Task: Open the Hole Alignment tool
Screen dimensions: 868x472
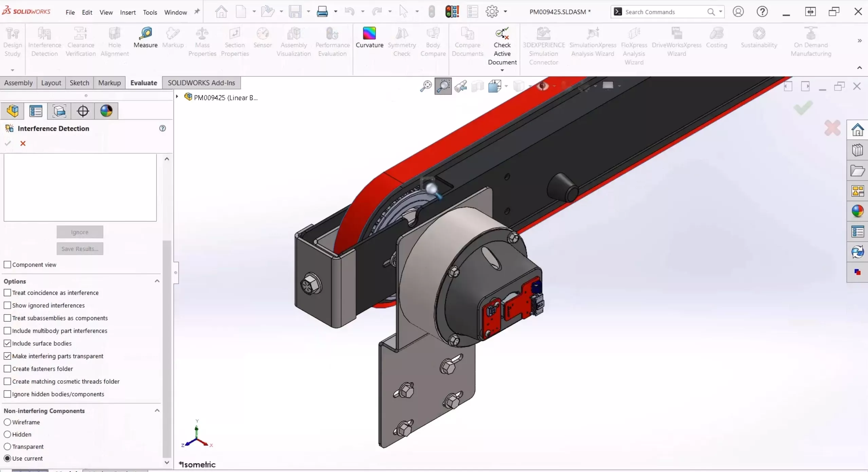Action: (114, 41)
